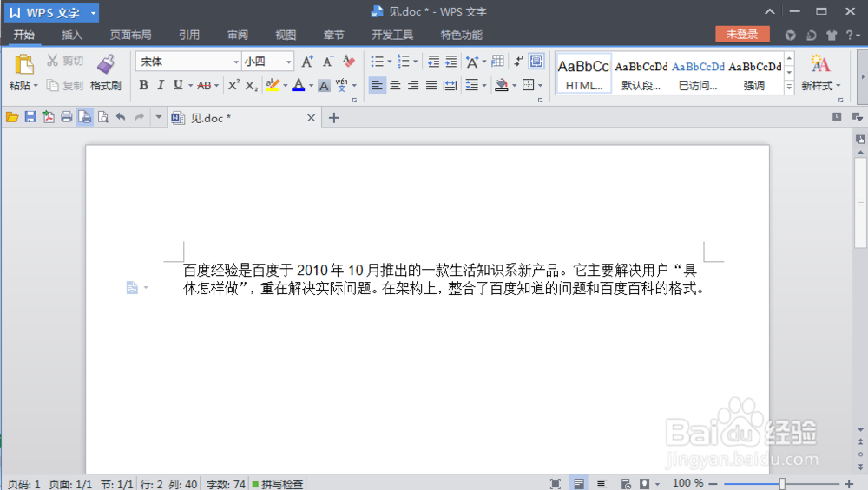Expand bullet list dropdown arrow
This screenshot has width=868, height=490.
coord(390,62)
